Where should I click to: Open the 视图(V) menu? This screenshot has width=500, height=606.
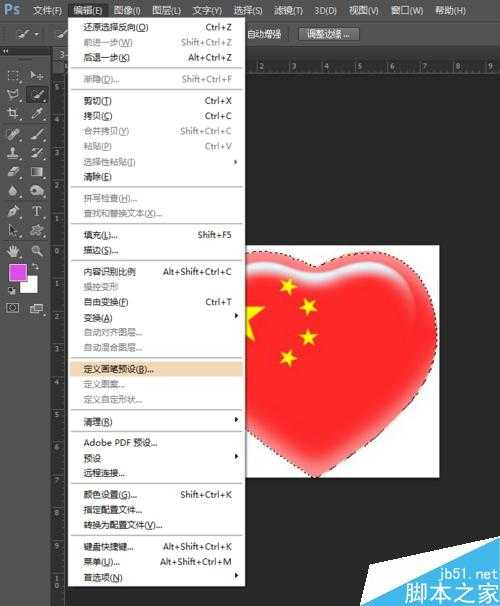click(363, 10)
